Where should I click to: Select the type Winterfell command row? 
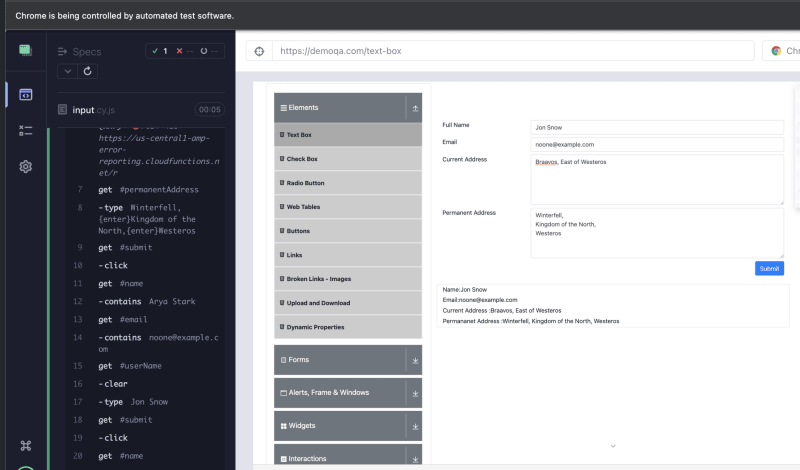(145, 219)
